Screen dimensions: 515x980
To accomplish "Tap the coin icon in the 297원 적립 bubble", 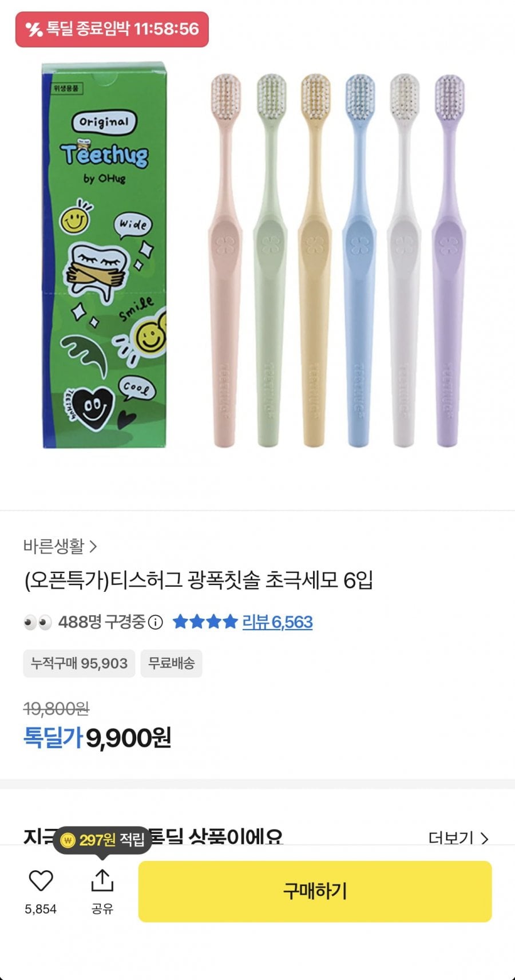I will [x=68, y=840].
